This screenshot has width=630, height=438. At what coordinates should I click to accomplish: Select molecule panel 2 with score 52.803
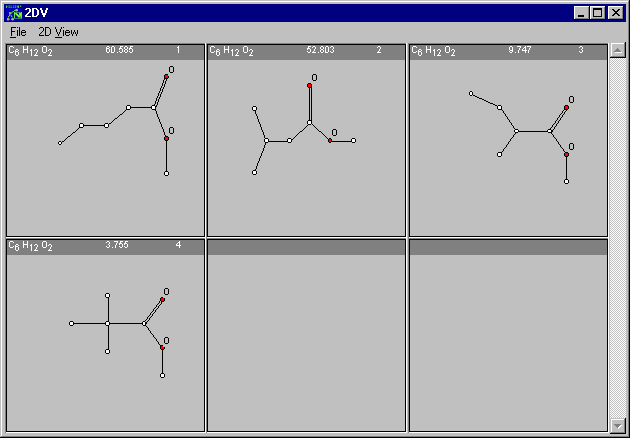tap(307, 140)
